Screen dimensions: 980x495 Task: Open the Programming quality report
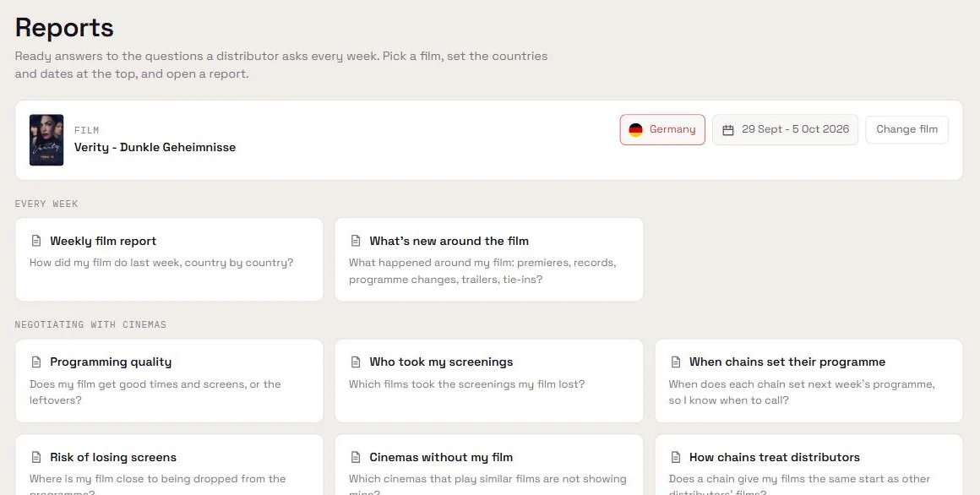pos(169,381)
